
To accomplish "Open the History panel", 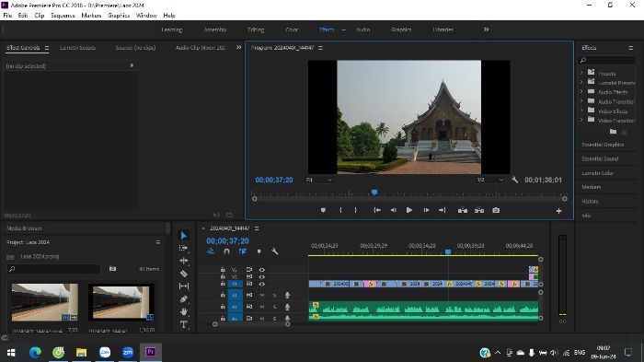I will [x=590, y=202].
